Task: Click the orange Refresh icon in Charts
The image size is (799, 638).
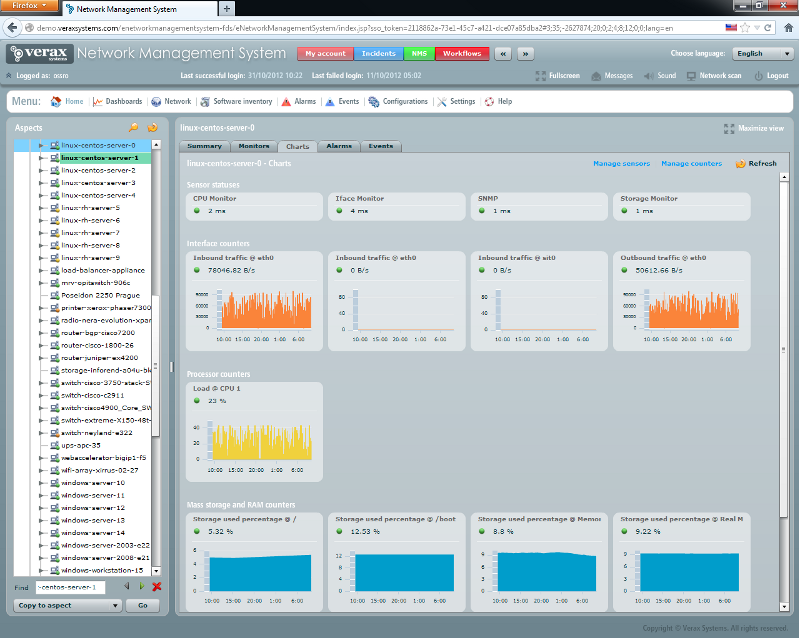Action: (x=740, y=164)
